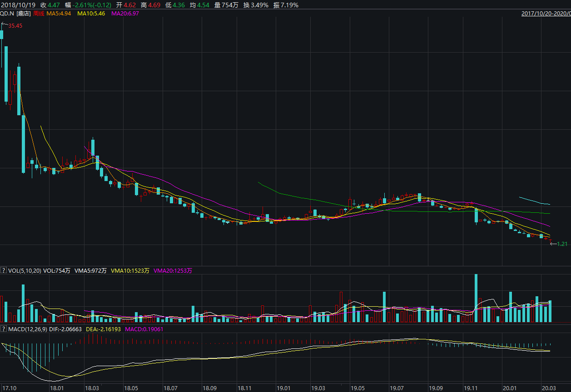Click the magenta VMA20:1253万 volume label
The height and width of the screenshot is (392, 571).
click(173, 271)
